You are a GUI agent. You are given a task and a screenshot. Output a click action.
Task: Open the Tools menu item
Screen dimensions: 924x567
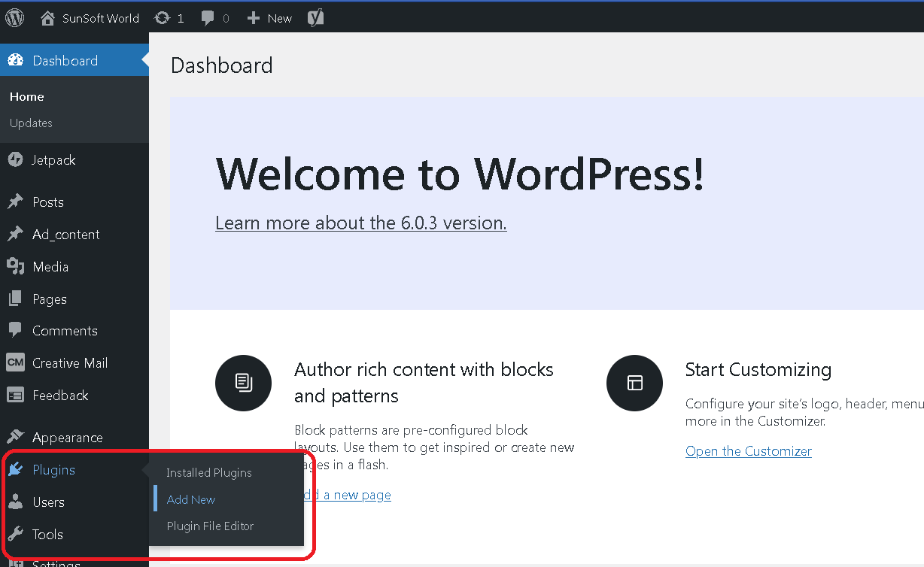click(74, 534)
